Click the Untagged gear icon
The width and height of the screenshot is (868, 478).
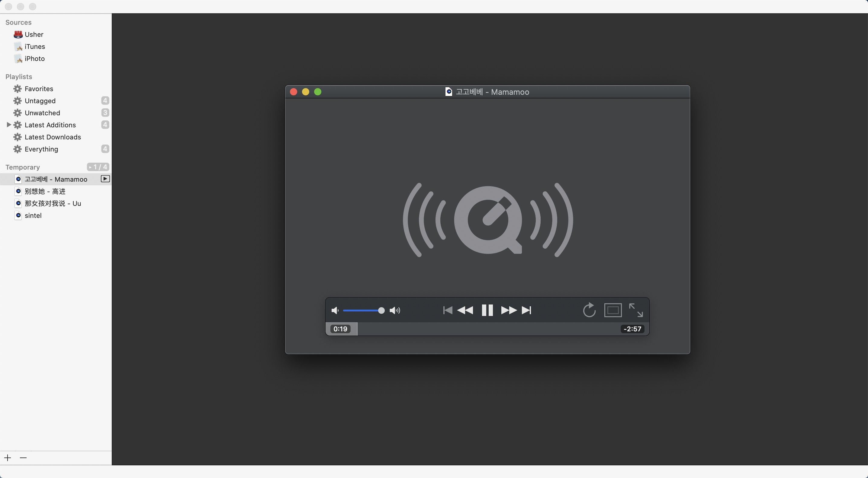[x=18, y=101]
